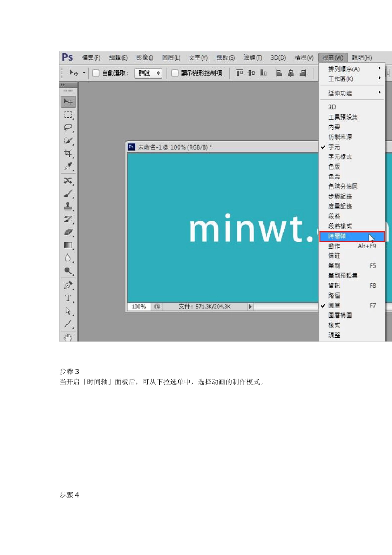Choose 動作 Alt+F9 menu entry

352,246
